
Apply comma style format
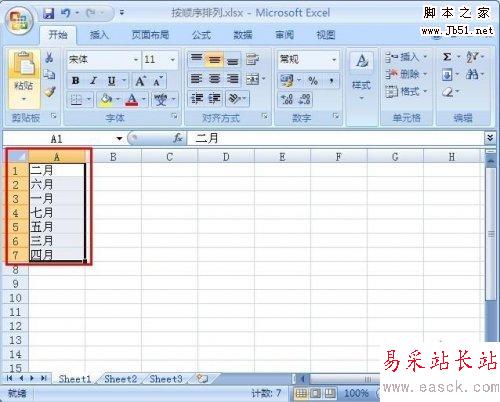pos(331,81)
